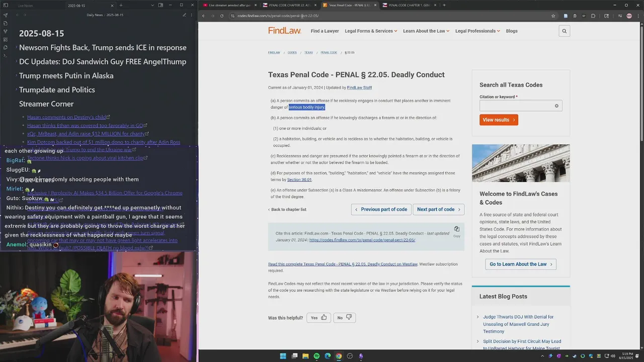This screenshot has height=362, width=644.
Task: Open Legal Professionals dropdown menu
Action: pyautogui.click(x=477, y=31)
